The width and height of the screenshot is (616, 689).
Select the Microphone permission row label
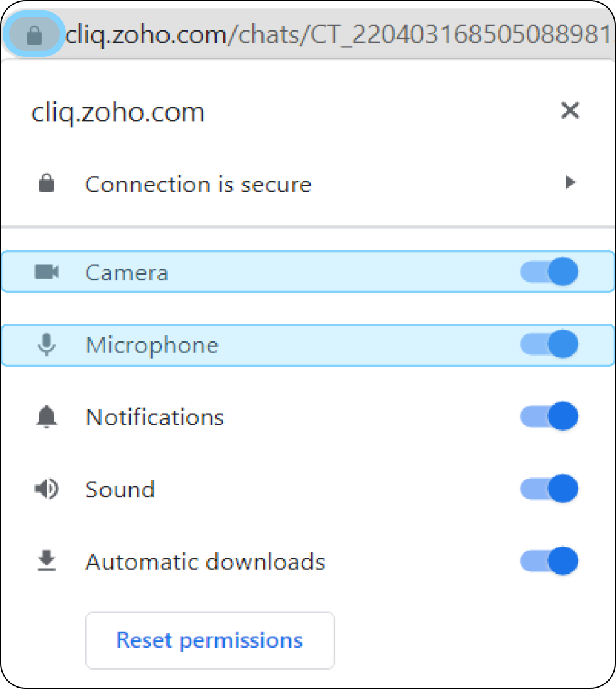click(x=152, y=345)
